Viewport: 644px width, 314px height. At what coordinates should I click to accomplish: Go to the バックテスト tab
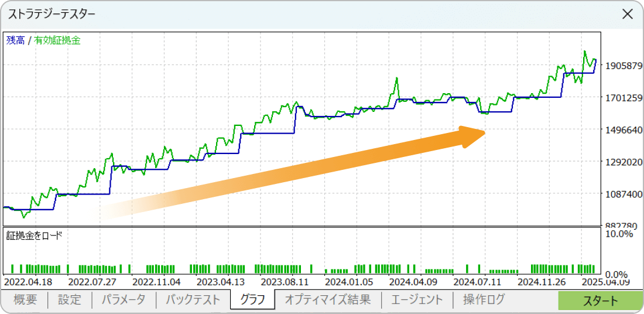(193, 300)
